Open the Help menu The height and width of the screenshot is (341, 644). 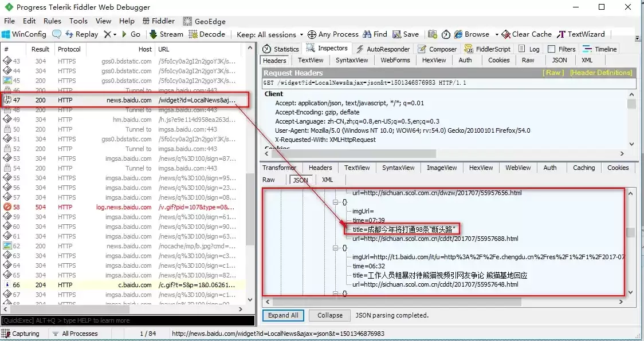127,21
